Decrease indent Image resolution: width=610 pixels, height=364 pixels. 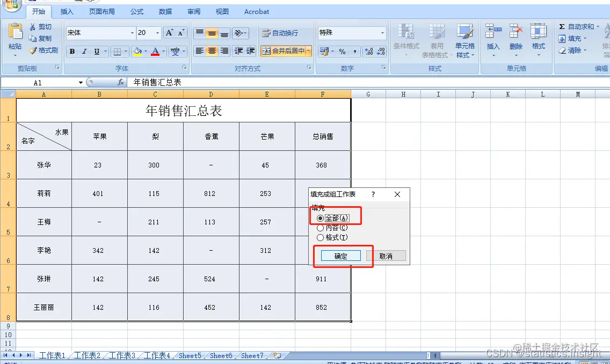[238, 51]
